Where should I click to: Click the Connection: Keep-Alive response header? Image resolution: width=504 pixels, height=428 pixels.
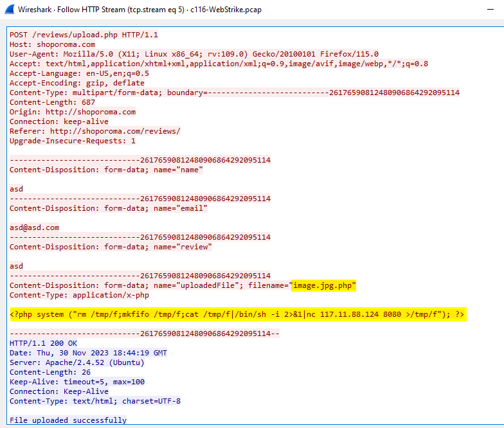click(59, 391)
